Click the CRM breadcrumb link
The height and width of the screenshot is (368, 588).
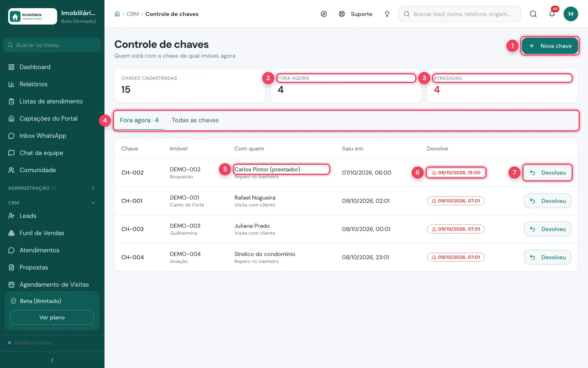(133, 14)
